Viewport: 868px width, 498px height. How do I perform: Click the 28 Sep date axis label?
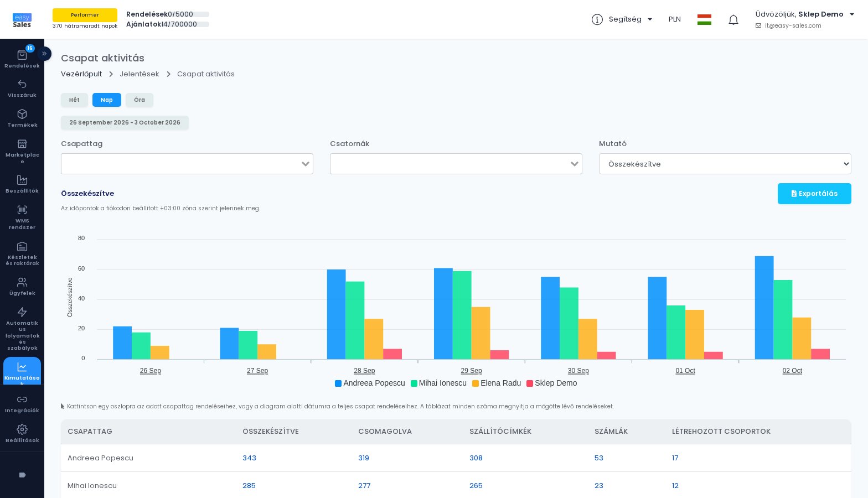pyautogui.click(x=364, y=371)
